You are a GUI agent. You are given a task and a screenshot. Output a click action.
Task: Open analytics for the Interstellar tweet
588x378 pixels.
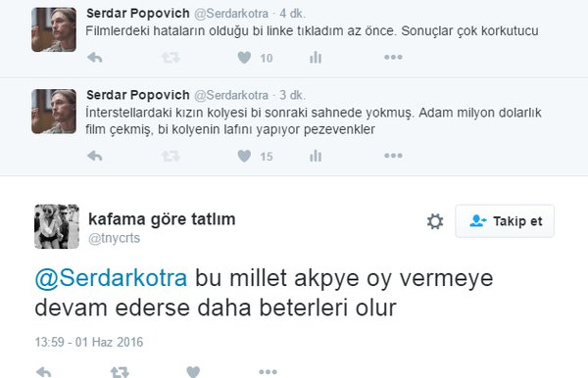point(316,156)
